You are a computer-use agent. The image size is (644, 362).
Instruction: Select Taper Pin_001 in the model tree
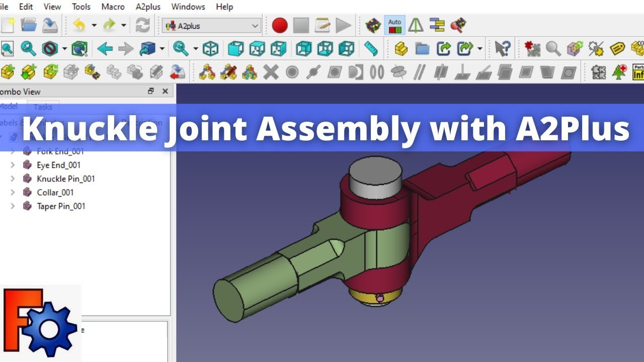(61, 206)
